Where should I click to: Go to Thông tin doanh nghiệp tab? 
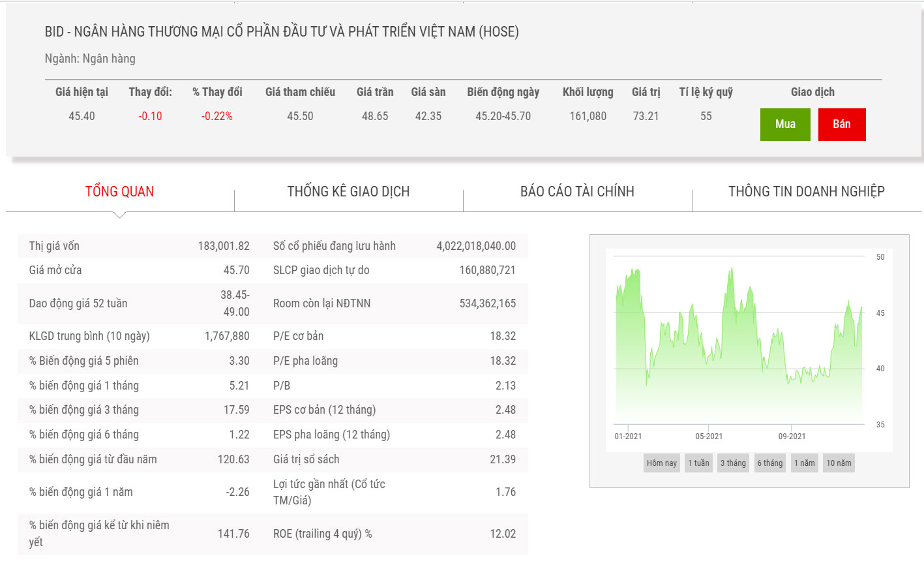point(806,192)
